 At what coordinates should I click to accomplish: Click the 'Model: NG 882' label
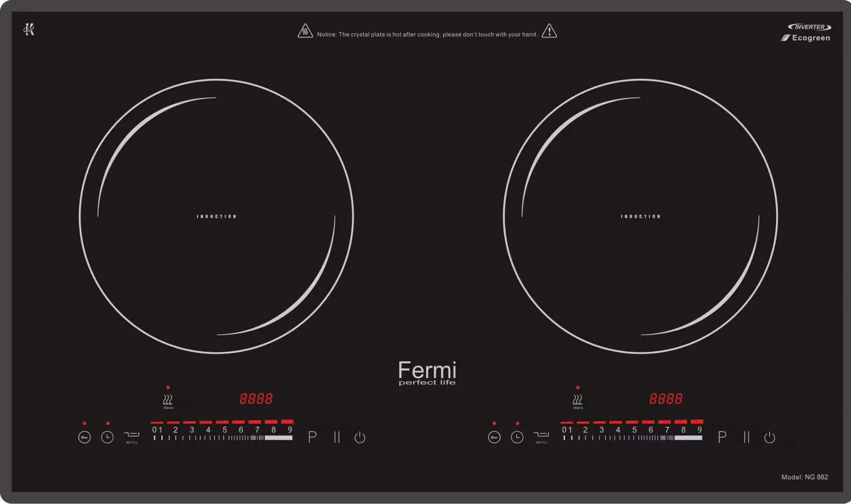804,477
